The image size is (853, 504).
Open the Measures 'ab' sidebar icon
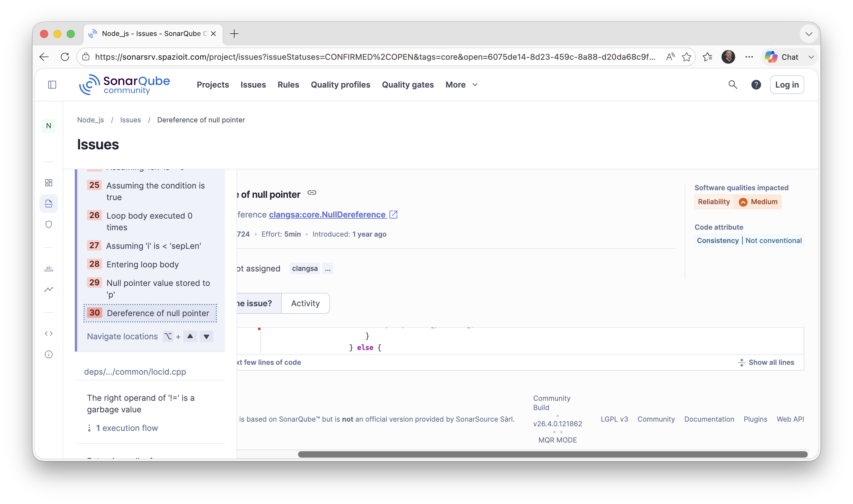(x=48, y=268)
